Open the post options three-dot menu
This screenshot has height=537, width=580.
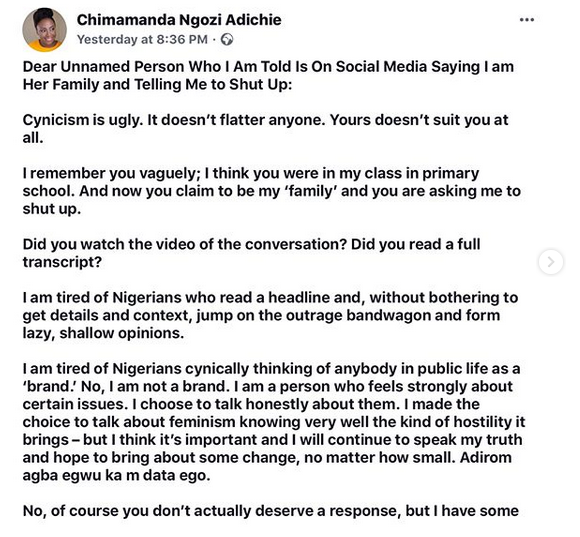(526, 20)
